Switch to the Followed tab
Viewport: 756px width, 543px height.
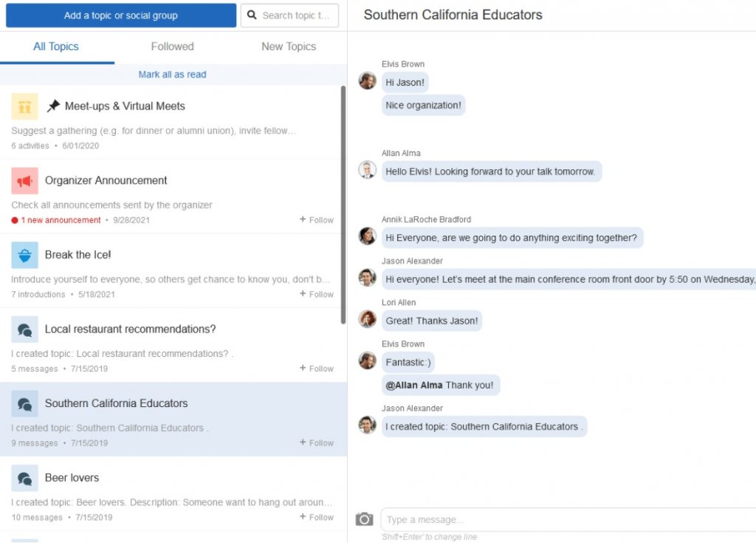tap(172, 47)
